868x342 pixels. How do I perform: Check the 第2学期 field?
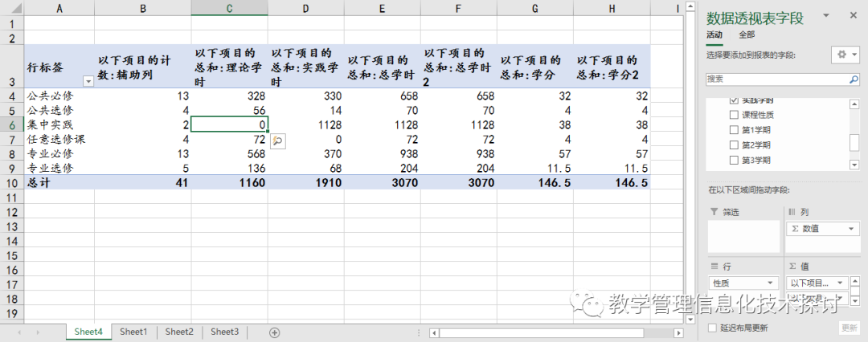point(734,145)
